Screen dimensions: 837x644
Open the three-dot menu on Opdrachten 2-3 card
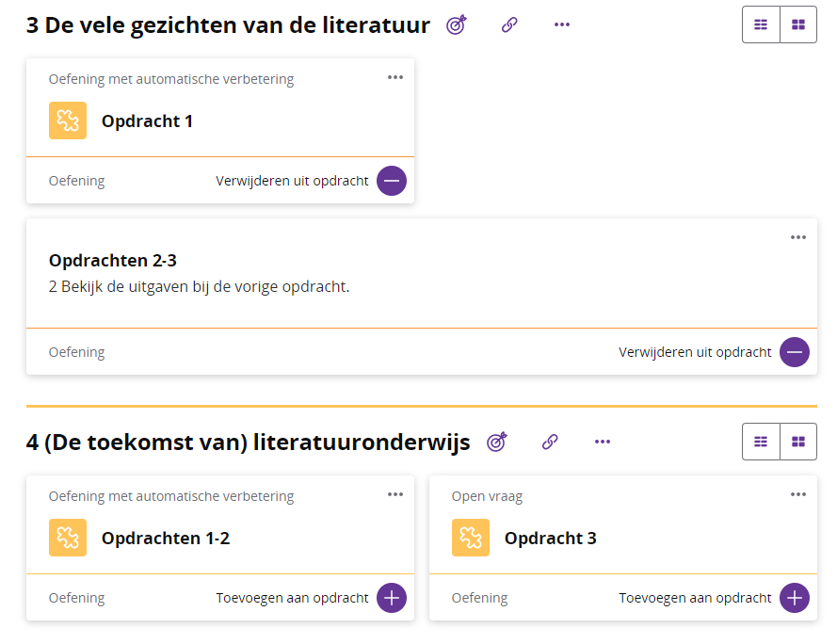[x=798, y=237]
